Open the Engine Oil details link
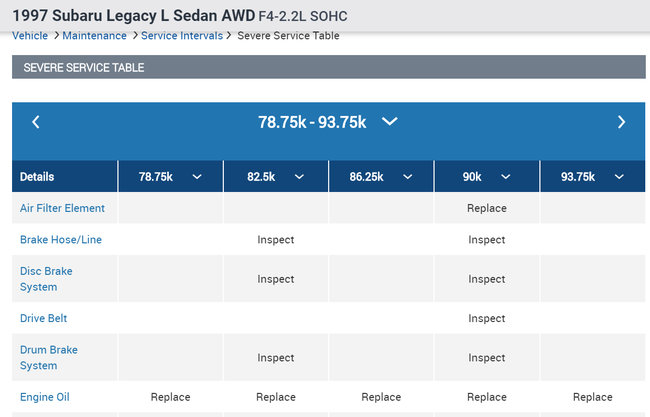The image size is (650, 417). click(45, 397)
